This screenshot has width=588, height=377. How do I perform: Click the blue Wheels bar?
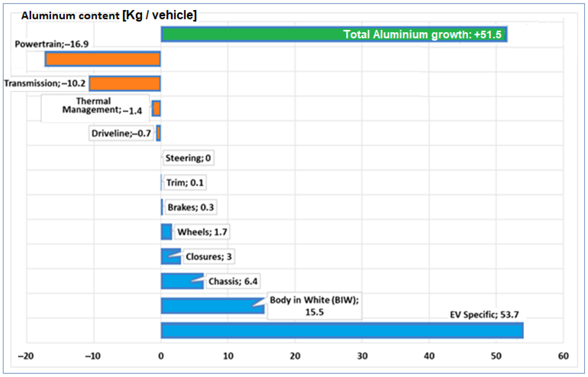click(x=166, y=232)
